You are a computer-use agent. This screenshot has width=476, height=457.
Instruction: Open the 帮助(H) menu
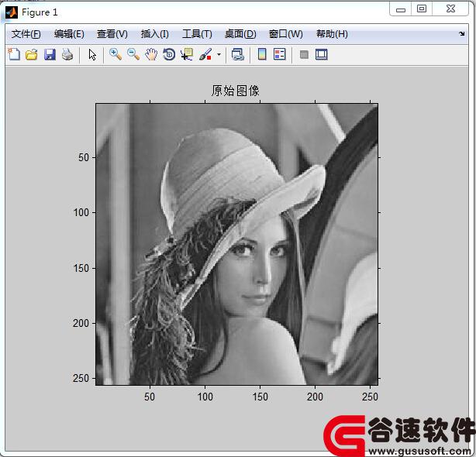click(x=332, y=33)
